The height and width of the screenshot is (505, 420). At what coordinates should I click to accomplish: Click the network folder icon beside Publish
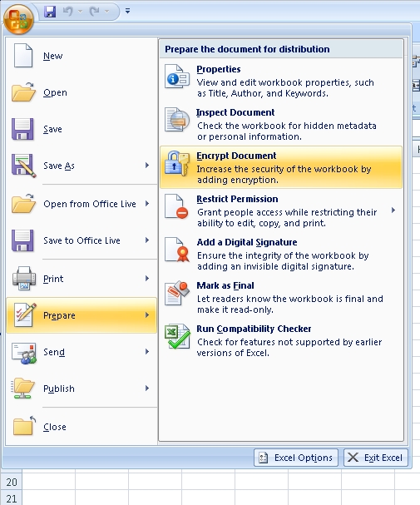22,389
